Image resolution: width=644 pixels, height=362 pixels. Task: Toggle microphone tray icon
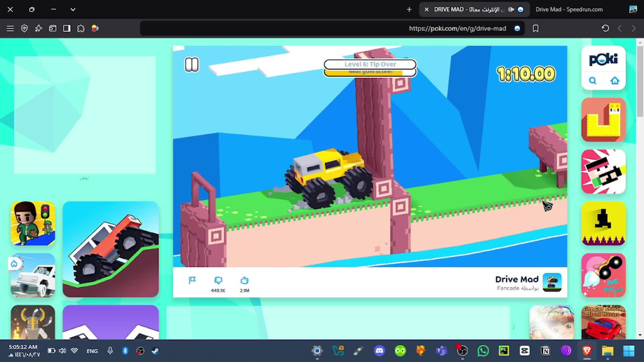(110, 351)
